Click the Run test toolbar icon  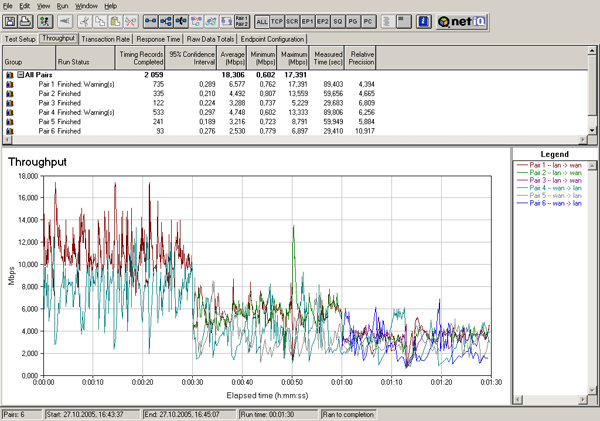pyautogui.click(x=46, y=20)
